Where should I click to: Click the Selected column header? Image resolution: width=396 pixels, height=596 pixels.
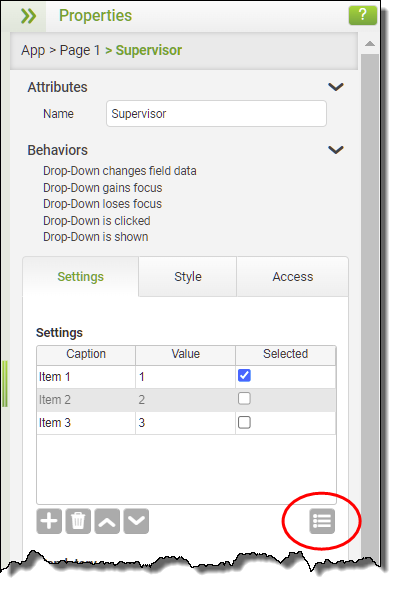285,354
